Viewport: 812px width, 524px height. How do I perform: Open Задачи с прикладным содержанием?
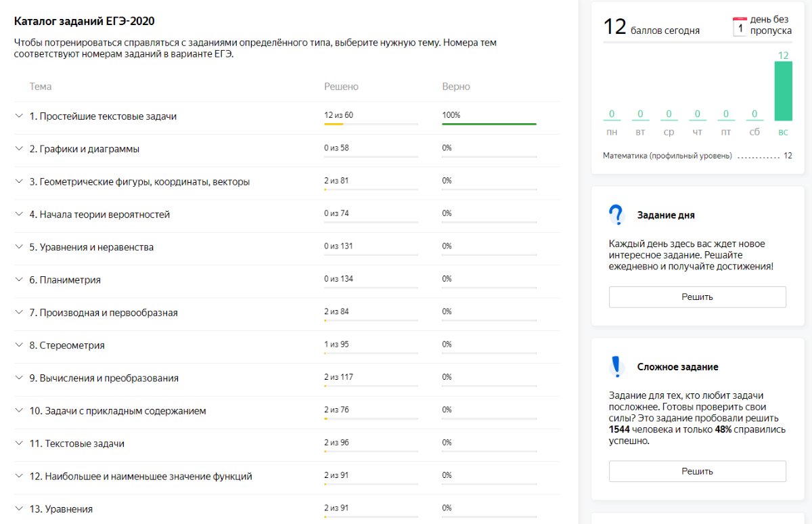pyautogui.click(x=118, y=411)
